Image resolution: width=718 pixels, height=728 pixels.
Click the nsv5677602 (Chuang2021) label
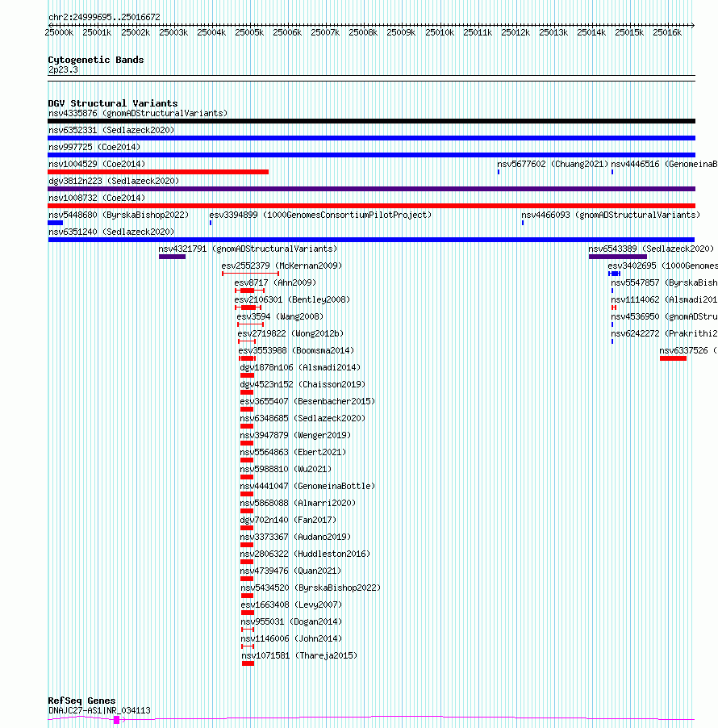tap(553, 164)
